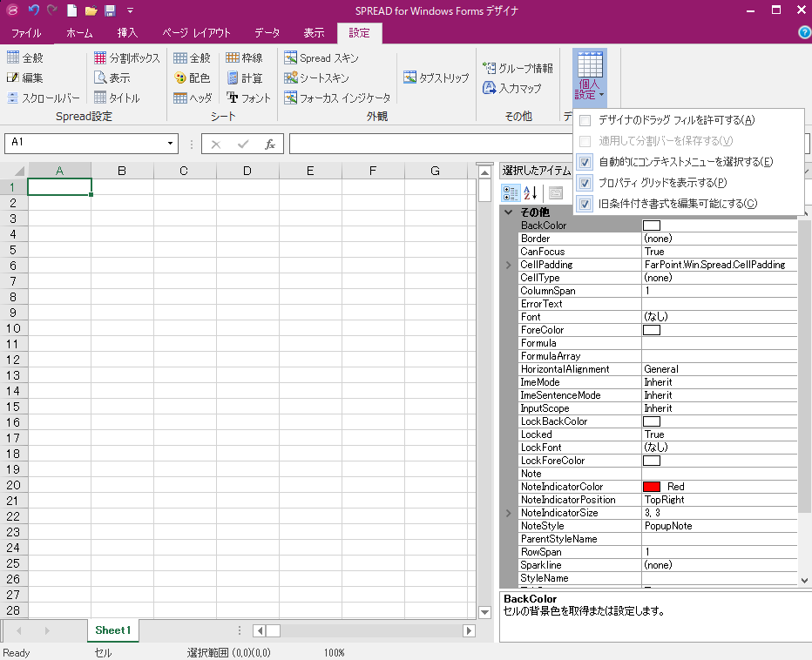Open the 分割ボックス setting
The image size is (812, 660).
(127, 58)
